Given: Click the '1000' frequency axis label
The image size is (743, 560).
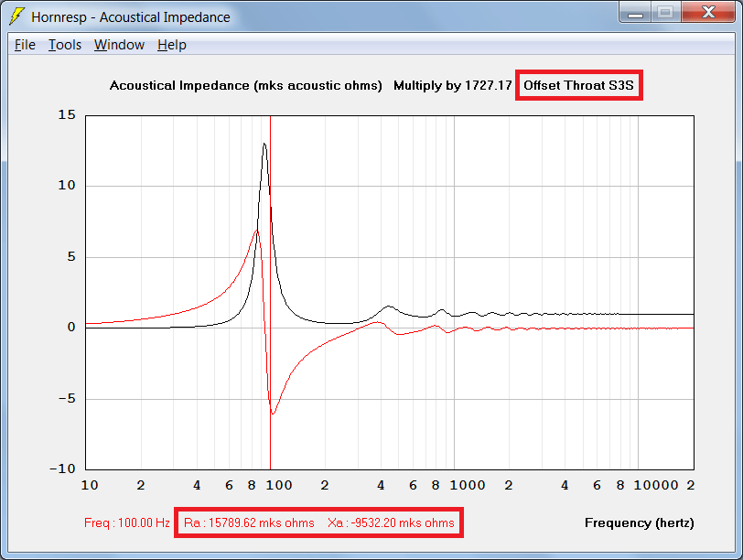Looking at the screenshot, I should tap(468, 485).
